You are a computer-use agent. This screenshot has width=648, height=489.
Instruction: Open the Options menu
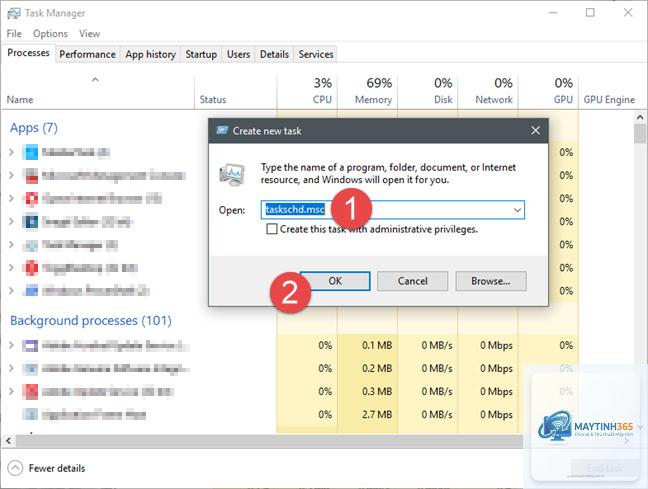[50, 33]
